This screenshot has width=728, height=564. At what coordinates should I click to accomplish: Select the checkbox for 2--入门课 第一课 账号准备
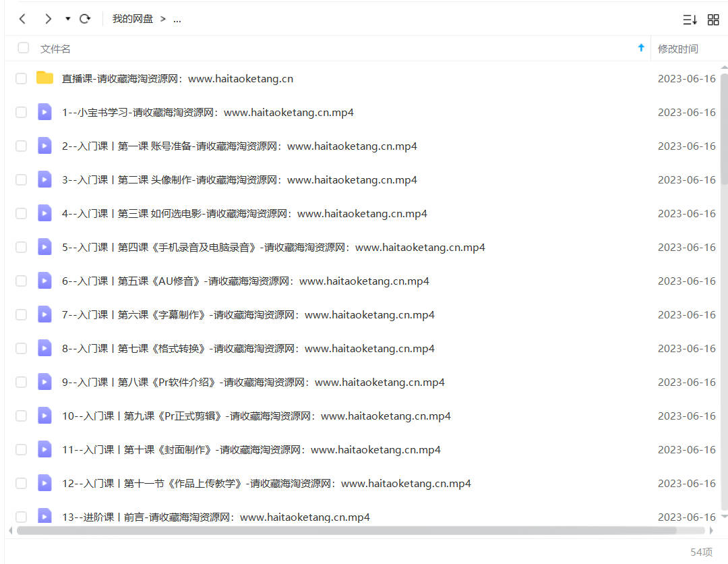(x=21, y=146)
